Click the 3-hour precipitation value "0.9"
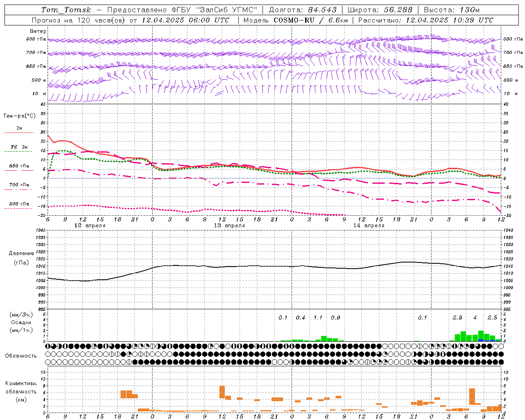 [336, 318]
